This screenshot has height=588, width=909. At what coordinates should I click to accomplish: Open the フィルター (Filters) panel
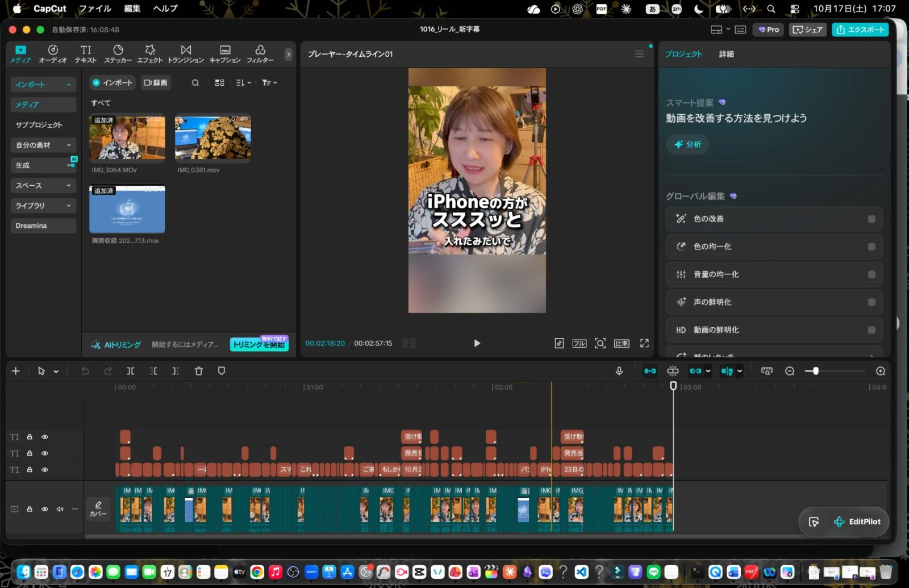click(x=260, y=54)
